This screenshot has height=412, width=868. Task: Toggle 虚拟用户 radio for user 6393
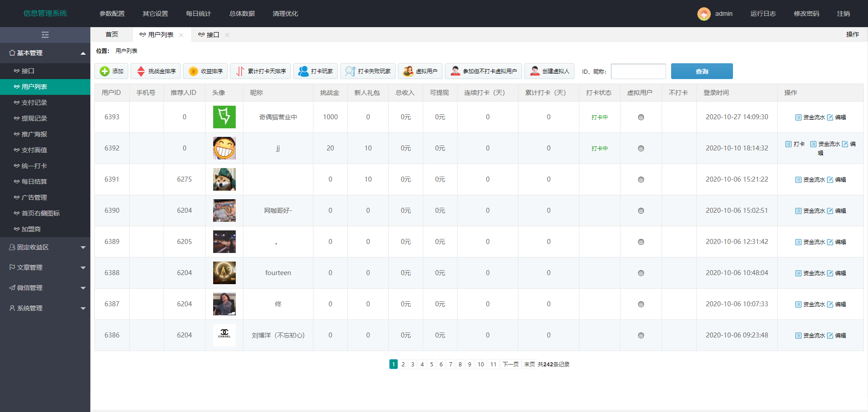pos(641,117)
